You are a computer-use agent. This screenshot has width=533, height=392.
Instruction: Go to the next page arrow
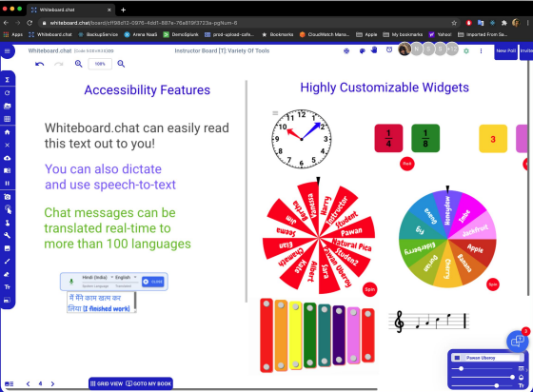[x=52, y=383]
